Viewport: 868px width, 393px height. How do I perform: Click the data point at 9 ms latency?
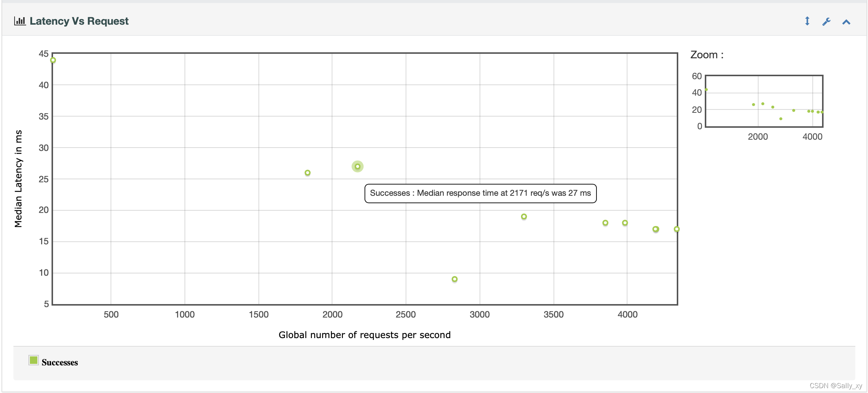click(455, 279)
